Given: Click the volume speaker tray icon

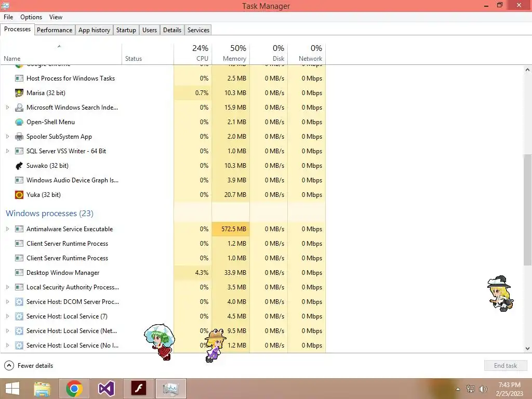Looking at the screenshot, I should click(483, 389).
